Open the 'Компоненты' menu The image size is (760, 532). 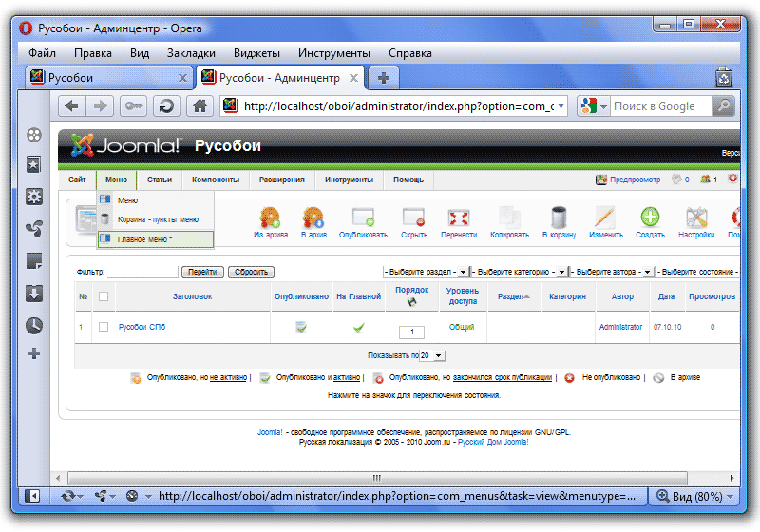click(215, 180)
